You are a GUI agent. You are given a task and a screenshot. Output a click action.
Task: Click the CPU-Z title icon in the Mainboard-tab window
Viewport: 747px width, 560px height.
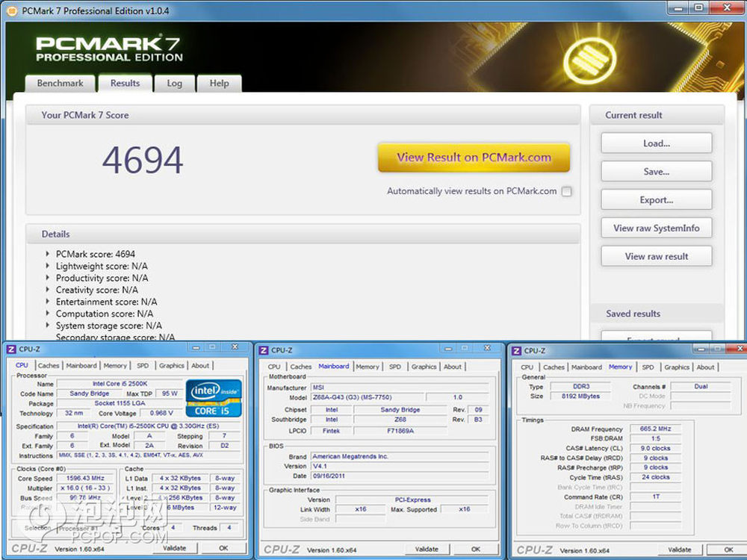click(x=264, y=350)
